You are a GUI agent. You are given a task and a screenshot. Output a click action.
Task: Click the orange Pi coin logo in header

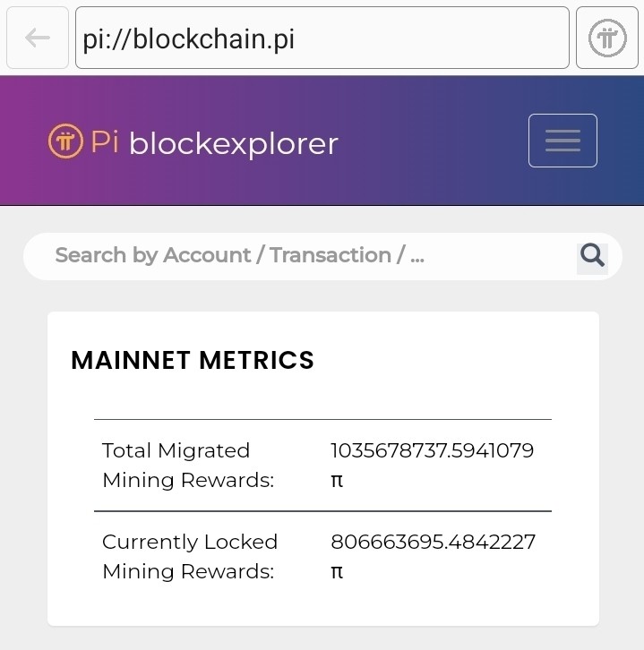pos(65,141)
